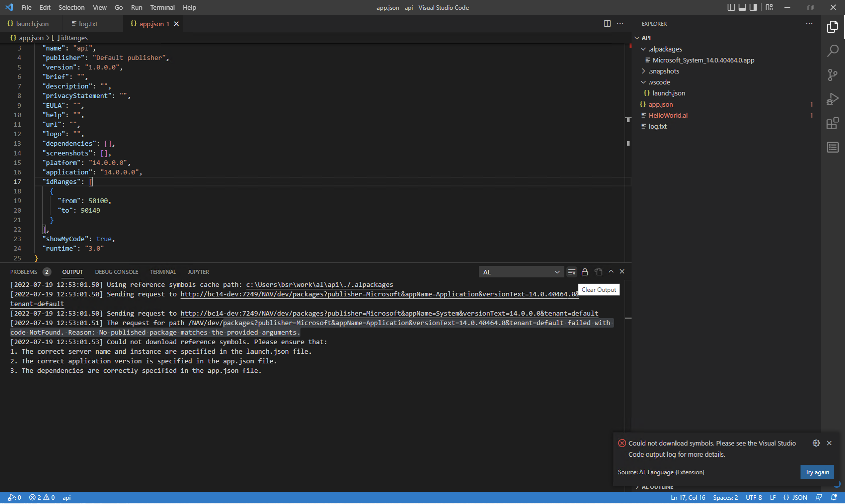Open the notification settings gear
Screen dimensions: 845x504
pyautogui.click(x=816, y=443)
